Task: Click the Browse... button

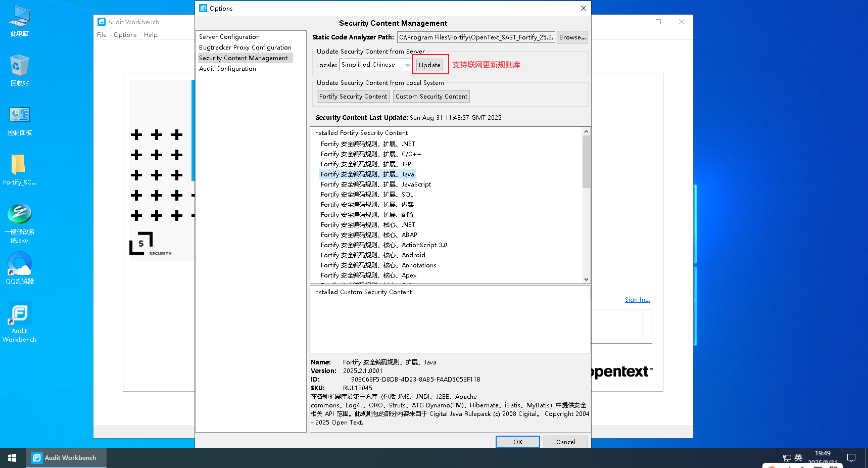Action: pos(572,37)
